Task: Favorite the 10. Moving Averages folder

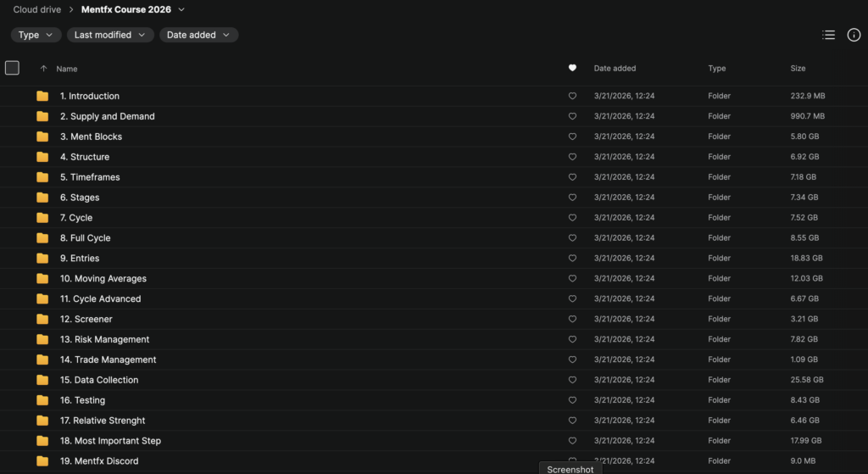Action: coord(572,279)
